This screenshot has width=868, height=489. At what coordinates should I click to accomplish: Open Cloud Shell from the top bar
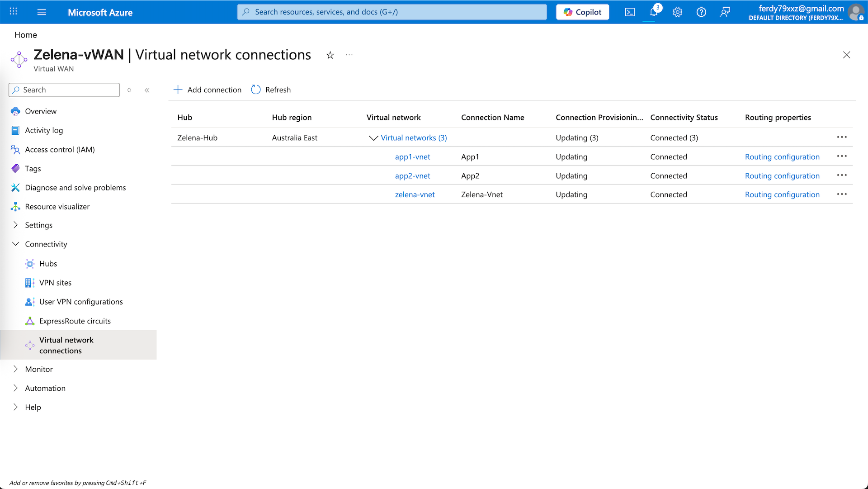pyautogui.click(x=630, y=12)
